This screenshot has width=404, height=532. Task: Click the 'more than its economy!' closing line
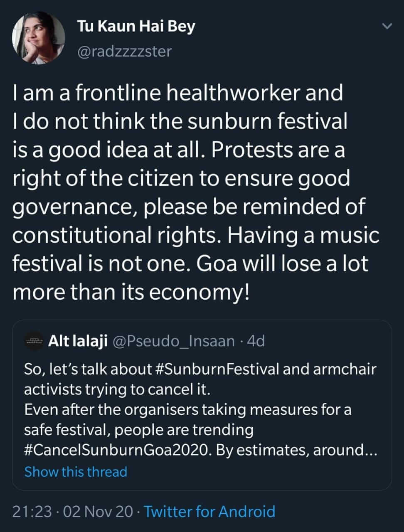point(131,292)
